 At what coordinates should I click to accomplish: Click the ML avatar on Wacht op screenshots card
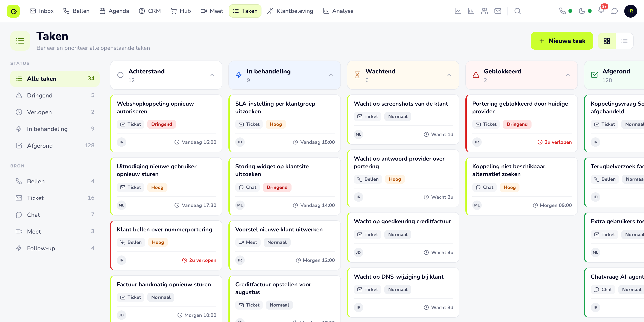358,135
